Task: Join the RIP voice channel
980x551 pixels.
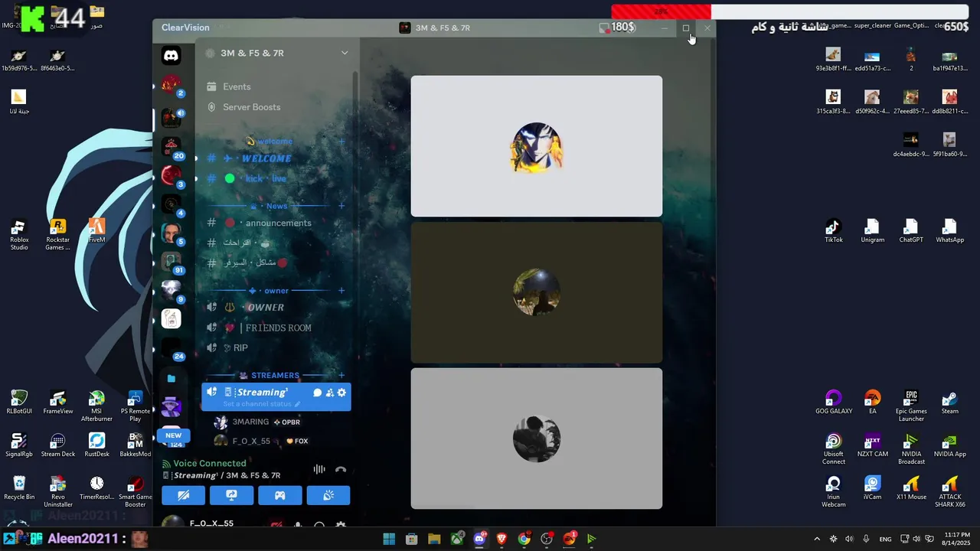Action: click(x=276, y=347)
